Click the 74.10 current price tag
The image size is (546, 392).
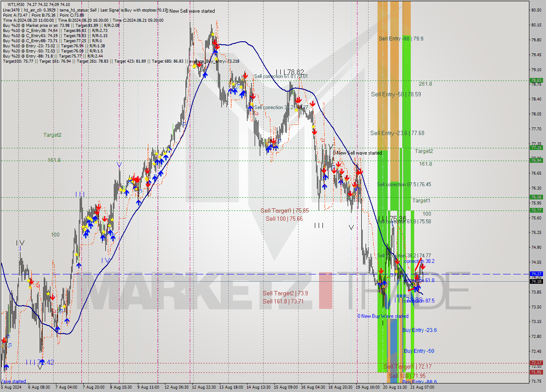pyautogui.click(x=536, y=281)
